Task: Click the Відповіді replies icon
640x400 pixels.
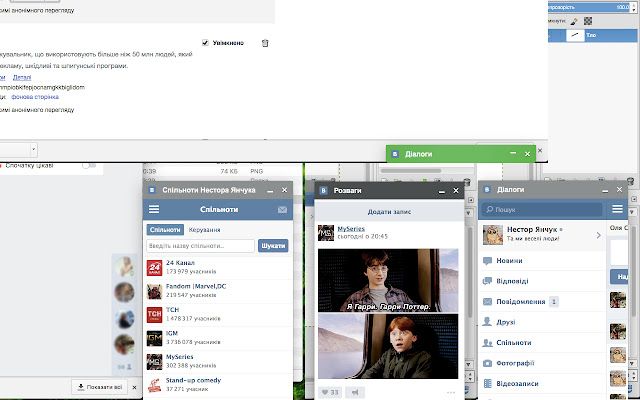Action: click(487, 281)
